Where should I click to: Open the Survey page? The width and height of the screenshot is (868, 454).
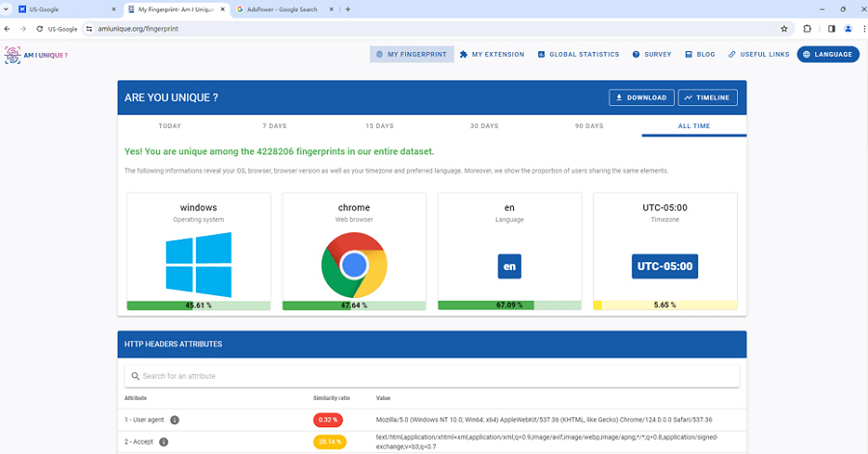click(x=652, y=54)
